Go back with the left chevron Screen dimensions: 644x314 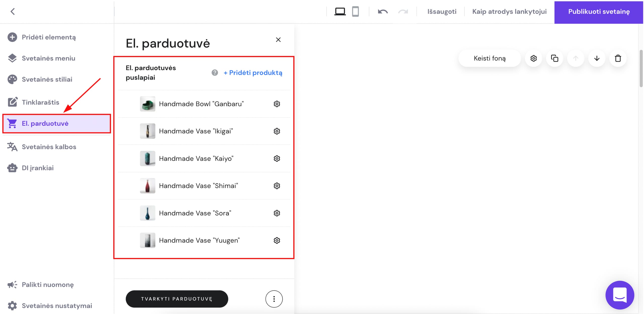pyautogui.click(x=13, y=12)
